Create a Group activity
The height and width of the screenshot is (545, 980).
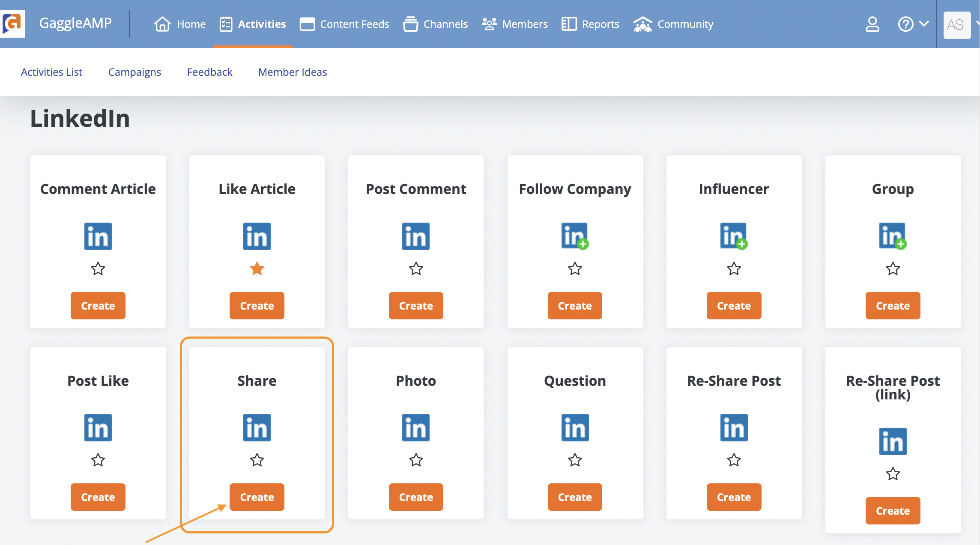coord(893,306)
